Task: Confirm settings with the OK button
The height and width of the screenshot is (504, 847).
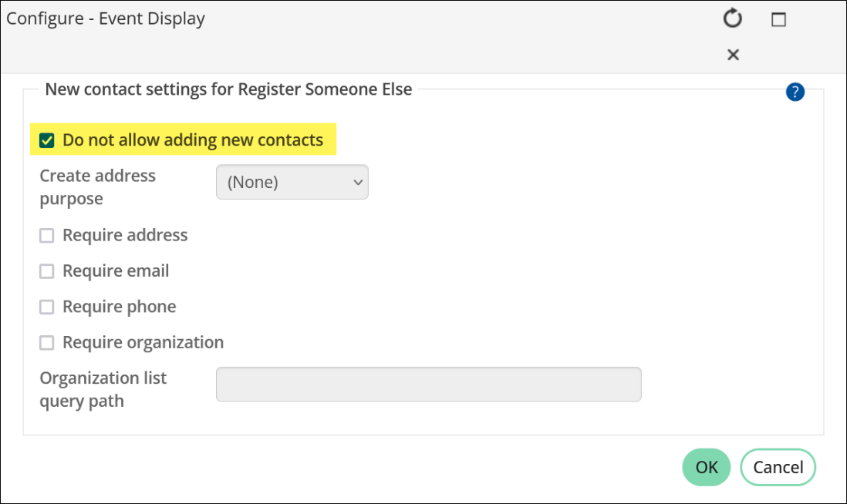Action: 707,467
